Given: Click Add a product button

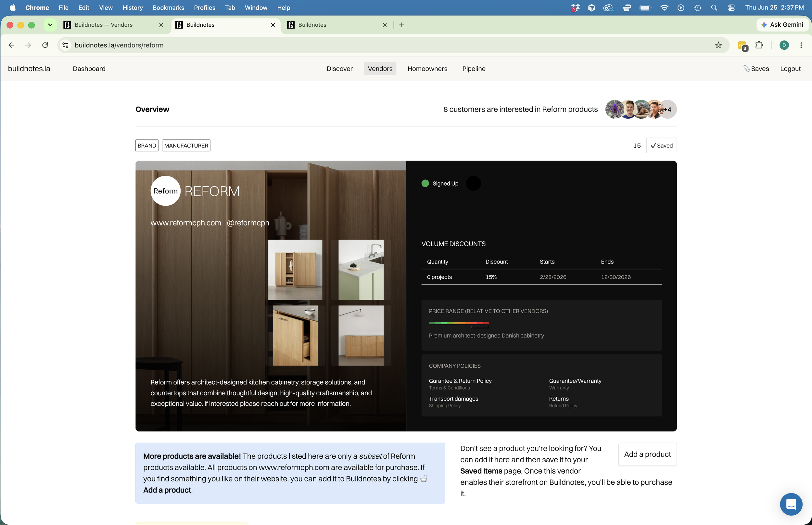Looking at the screenshot, I should [647, 454].
